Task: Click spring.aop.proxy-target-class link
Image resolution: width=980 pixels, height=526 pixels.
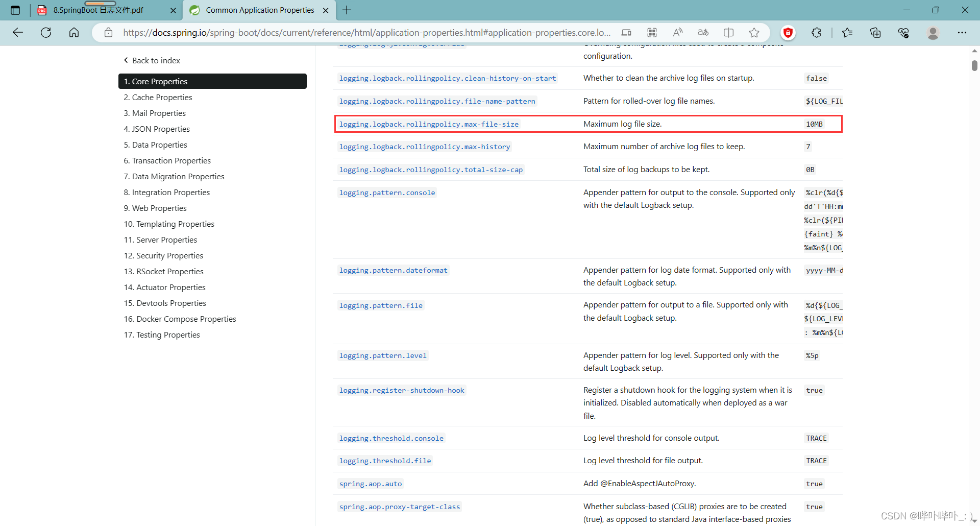Action: [400, 507]
